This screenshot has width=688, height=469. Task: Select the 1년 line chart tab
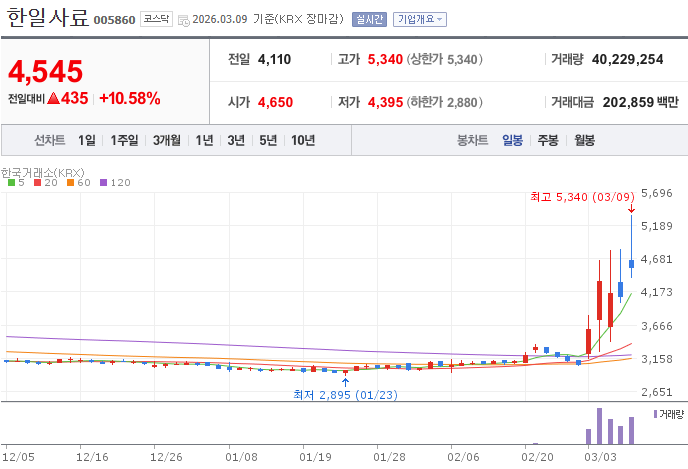(x=204, y=140)
